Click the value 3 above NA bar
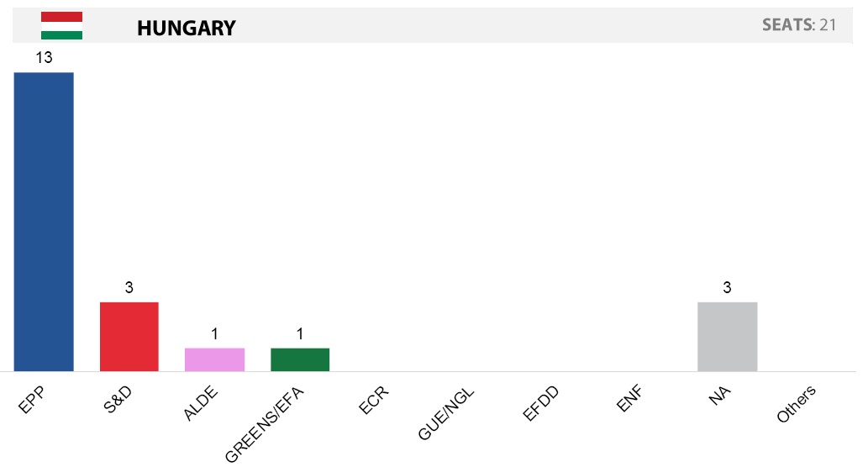 (x=728, y=288)
